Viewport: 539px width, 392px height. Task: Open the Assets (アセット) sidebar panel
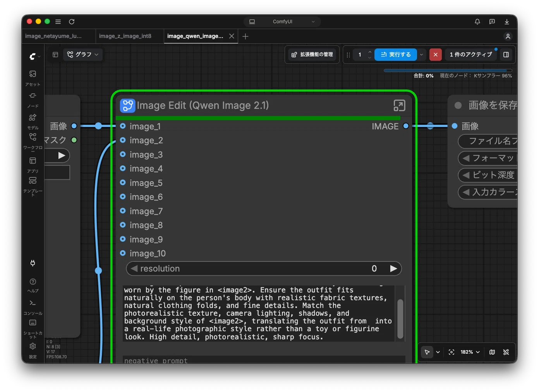33,77
